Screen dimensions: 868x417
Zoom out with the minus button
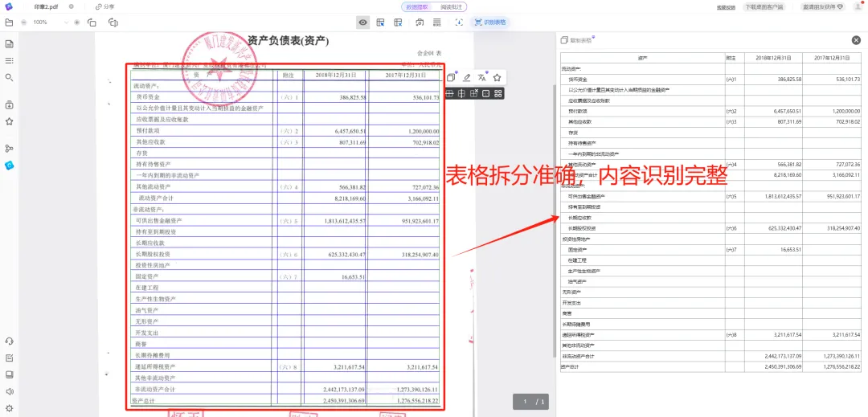point(24,22)
